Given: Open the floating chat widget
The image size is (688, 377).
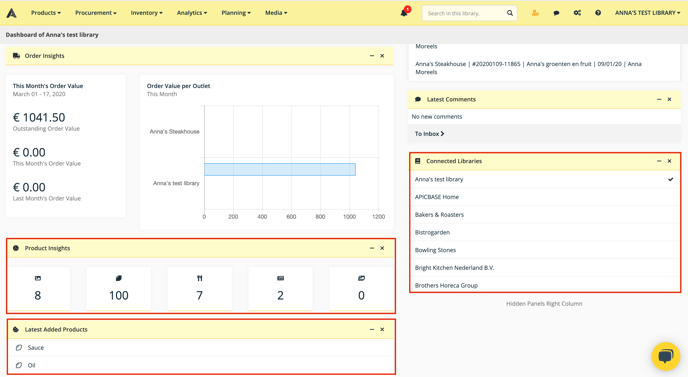Looking at the screenshot, I should [666, 356].
